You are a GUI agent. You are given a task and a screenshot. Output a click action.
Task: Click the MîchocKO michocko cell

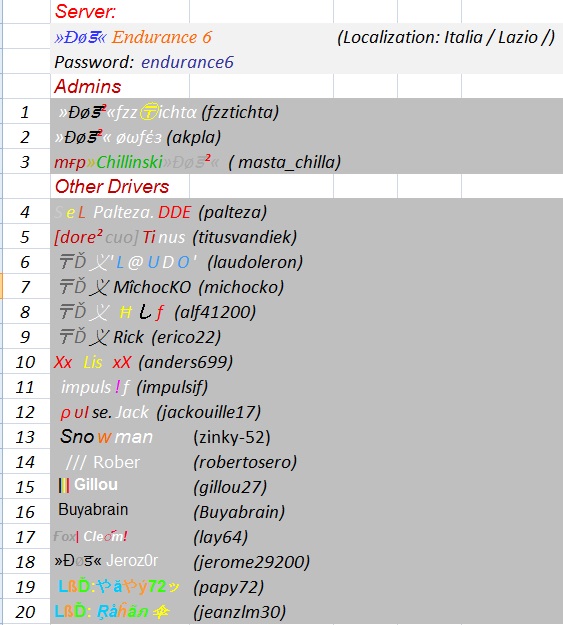[172, 287]
